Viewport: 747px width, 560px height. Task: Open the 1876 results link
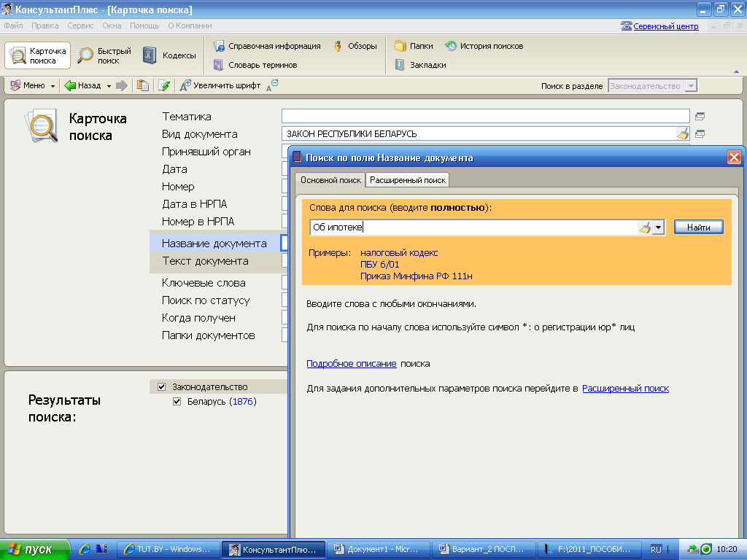point(242,402)
